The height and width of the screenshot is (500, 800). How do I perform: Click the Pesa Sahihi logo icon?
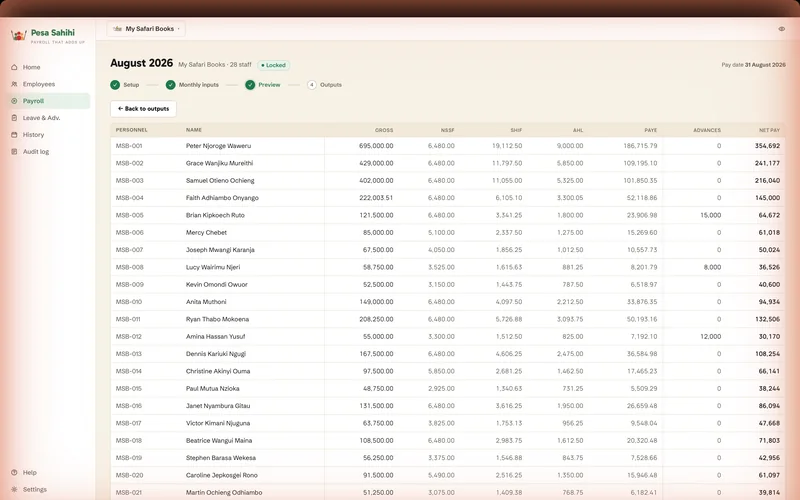[19, 35]
